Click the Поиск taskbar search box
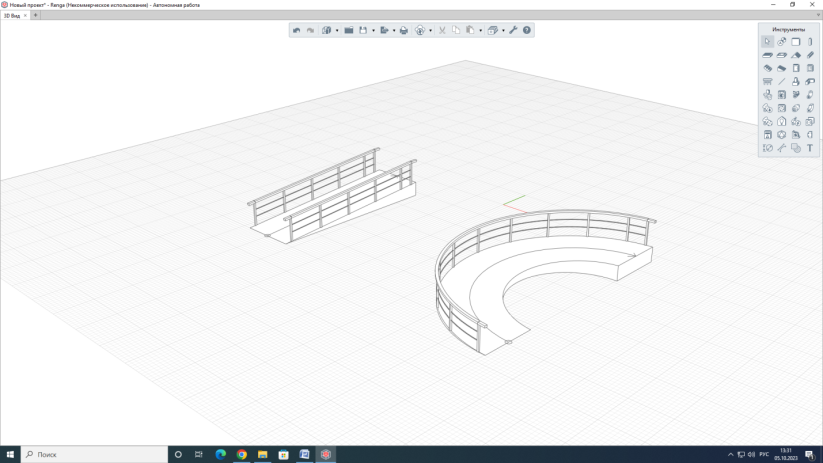Viewport: 823px width, 463px height. coord(94,454)
